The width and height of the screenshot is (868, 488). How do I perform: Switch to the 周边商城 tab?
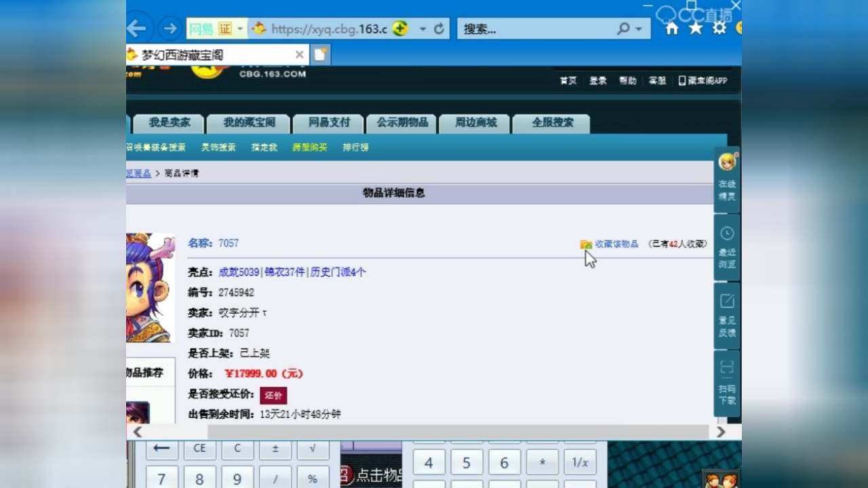(475, 123)
